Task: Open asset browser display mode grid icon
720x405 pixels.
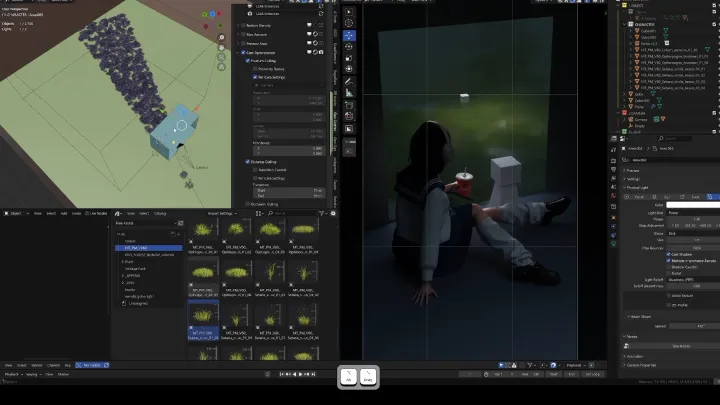Action: pos(259,213)
